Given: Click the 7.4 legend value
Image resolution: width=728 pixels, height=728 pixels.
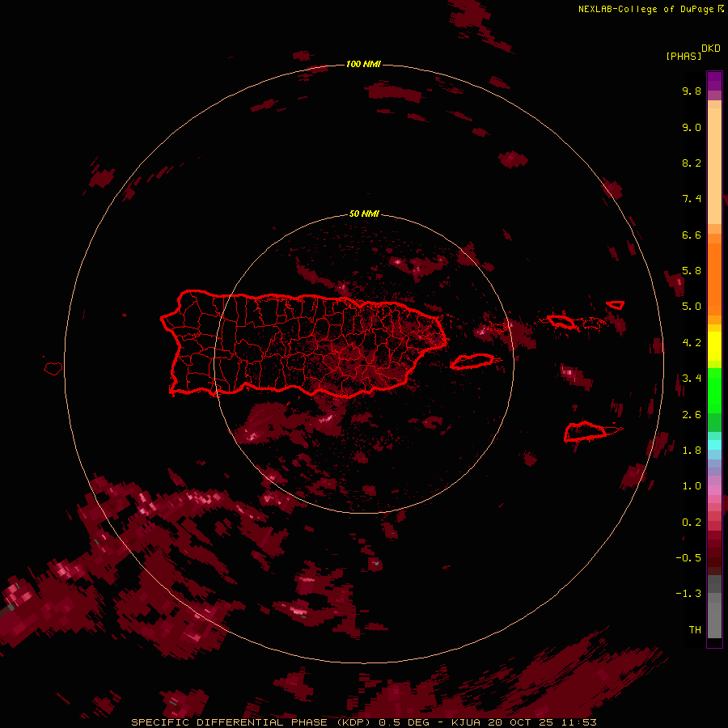Looking at the screenshot, I should 692,199.
